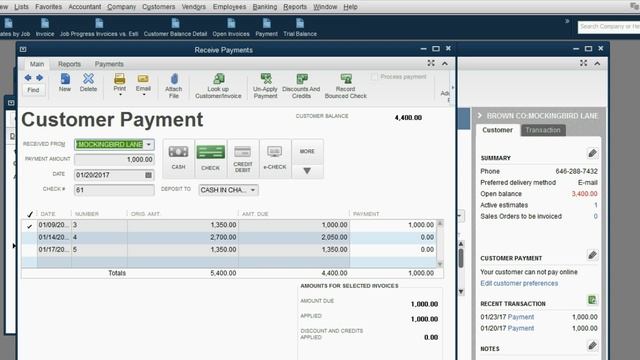Click Edit customer preferences link
The image size is (640, 360).
point(519,283)
